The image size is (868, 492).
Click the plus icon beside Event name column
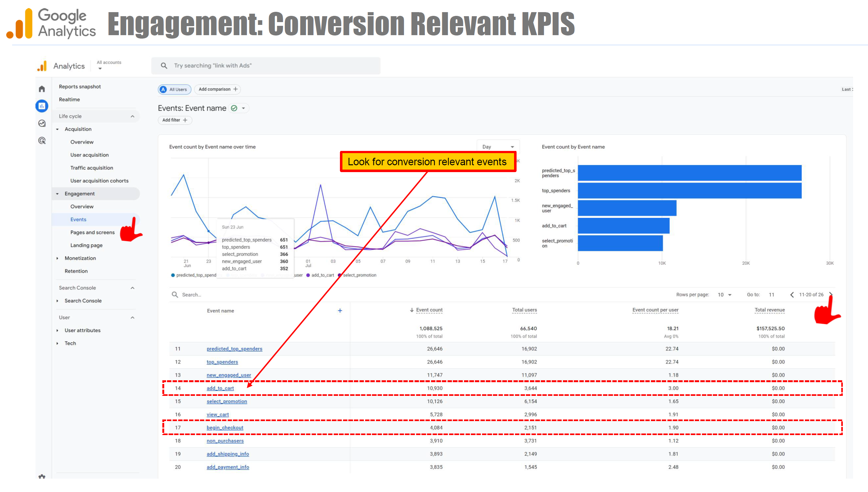coord(340,311)
